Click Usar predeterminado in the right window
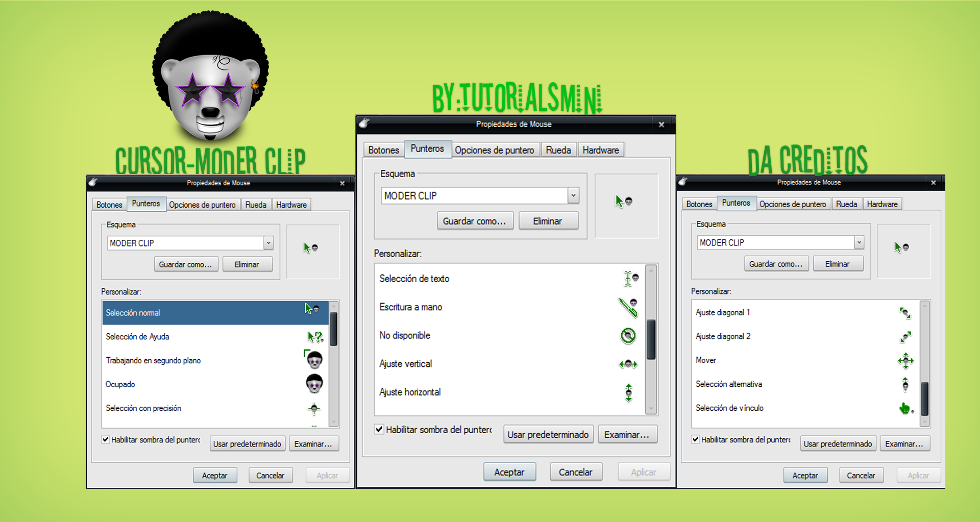This screenshot has height=522, width=980. point(838,443)
